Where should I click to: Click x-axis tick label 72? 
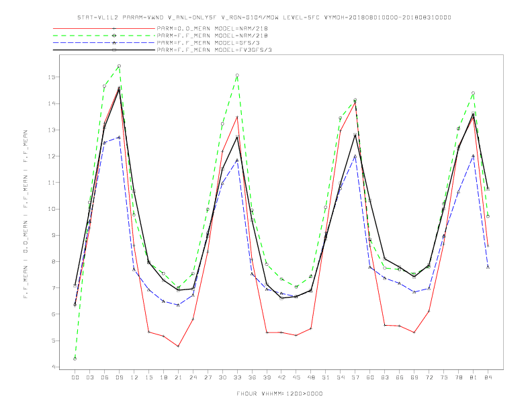pos(429,377)
